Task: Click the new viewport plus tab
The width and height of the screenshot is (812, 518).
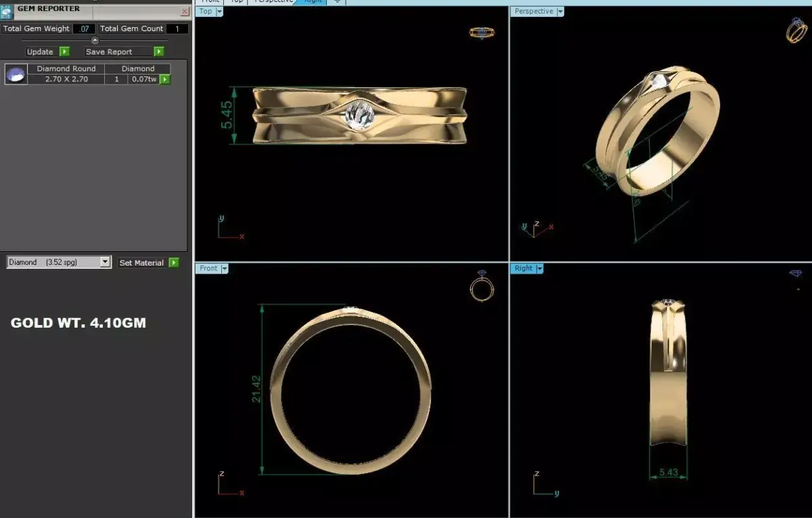Action: tap(337, 1)
